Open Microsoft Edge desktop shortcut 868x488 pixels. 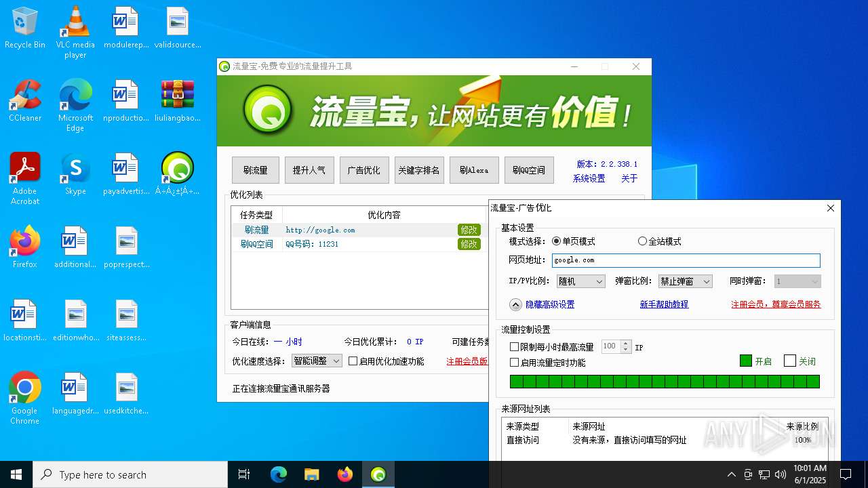[x=75, y=105]
